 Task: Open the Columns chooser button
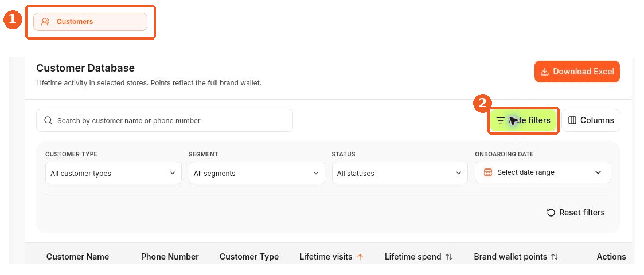tap(591, 120)
